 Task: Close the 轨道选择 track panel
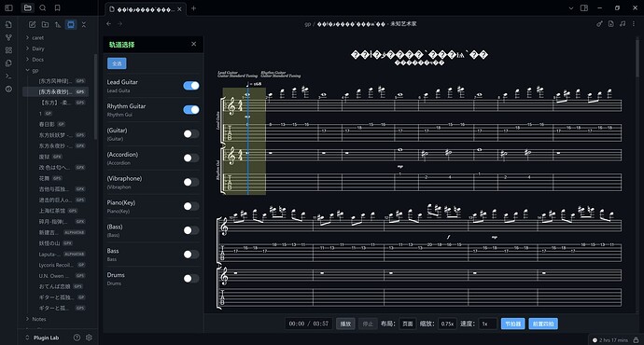coord(194,44)
